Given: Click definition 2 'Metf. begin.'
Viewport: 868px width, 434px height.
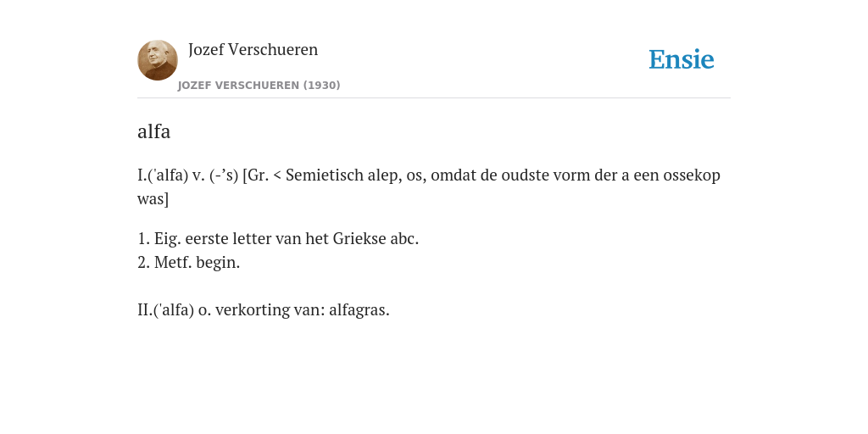Looking at the screenshot, I should 189,262.
